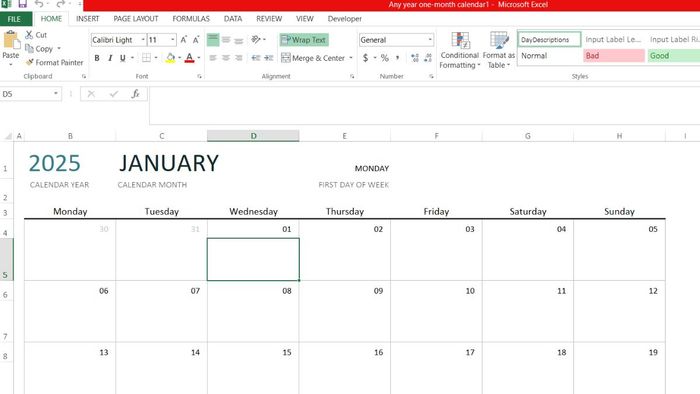Click the Paste clipboard icon
This screenshot has height=394, width=700.
11,40
